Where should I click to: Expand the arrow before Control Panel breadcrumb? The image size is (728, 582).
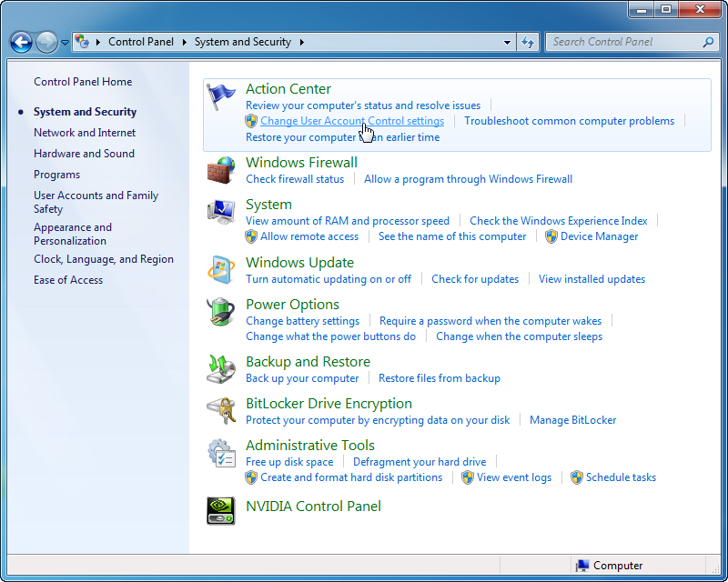pos(98,42)
